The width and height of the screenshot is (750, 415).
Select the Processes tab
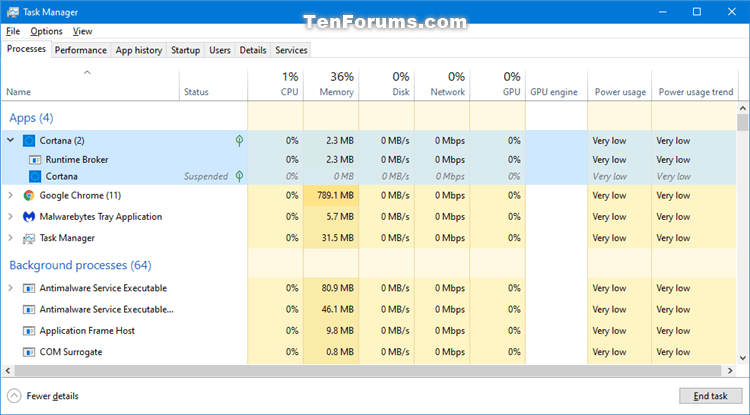pos(26,49)
